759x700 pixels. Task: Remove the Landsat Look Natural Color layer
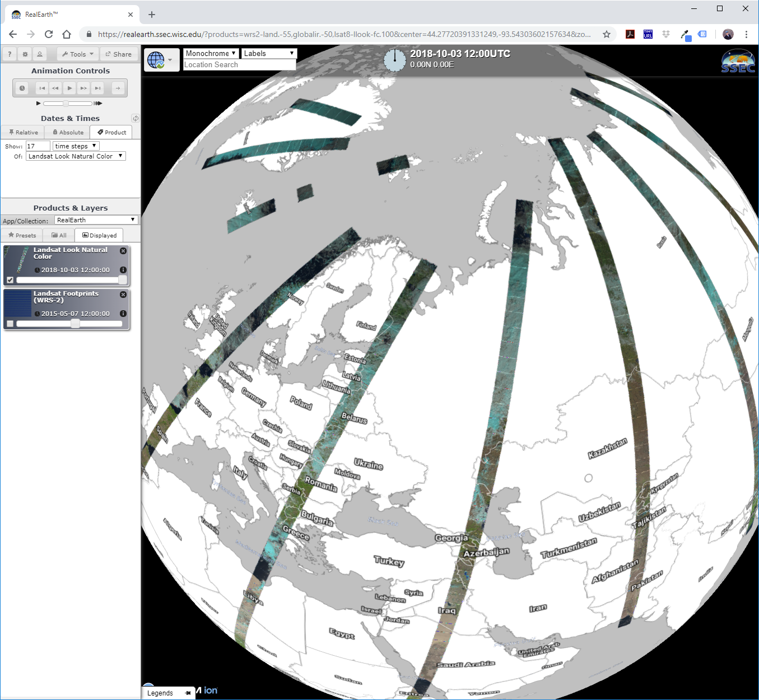click(123, 251)
